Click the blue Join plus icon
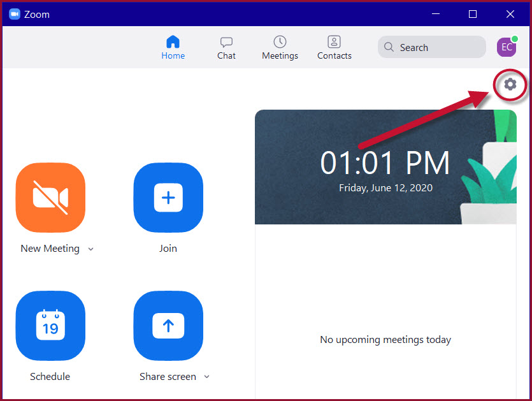This screenshot has height=401, width=532. tap(168, 198)
